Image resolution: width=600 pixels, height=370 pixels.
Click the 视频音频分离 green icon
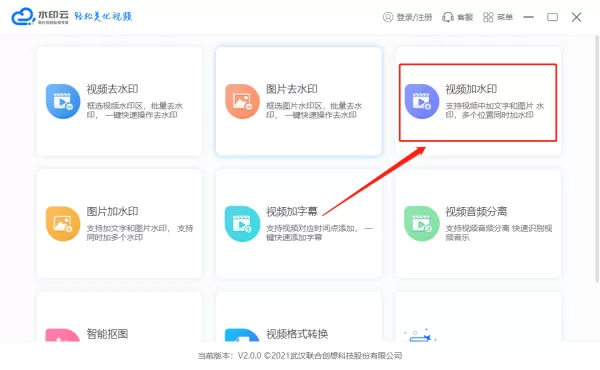pyautogui.click(x=422, y=224)
